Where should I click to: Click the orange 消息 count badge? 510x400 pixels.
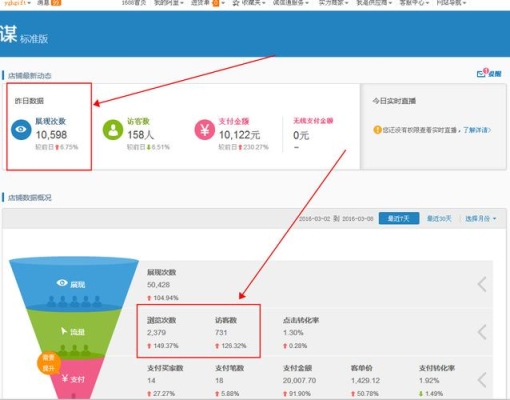click(56, 3)
